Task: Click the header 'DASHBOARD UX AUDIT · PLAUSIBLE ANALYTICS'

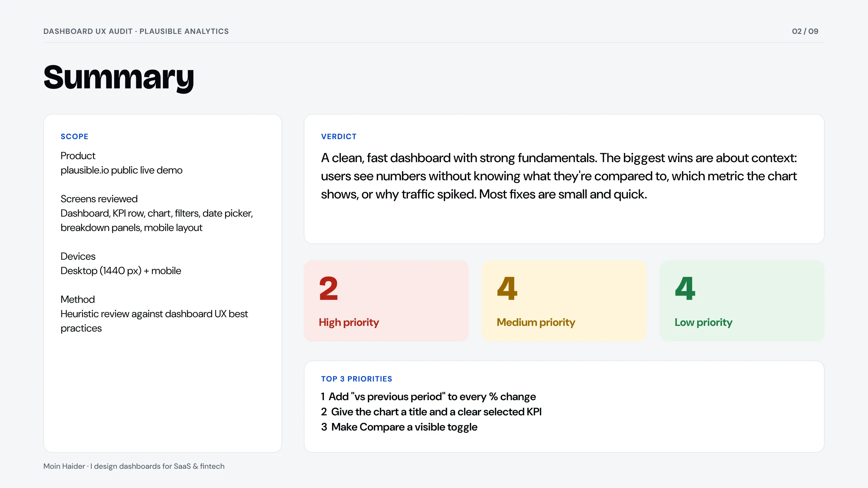Action: click(x=136, y=31)
